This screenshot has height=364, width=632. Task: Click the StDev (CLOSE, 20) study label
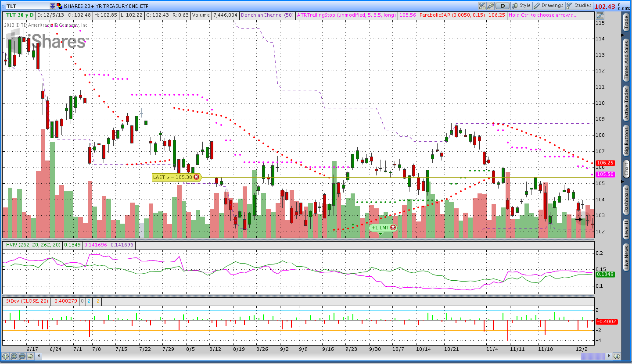(x=26, y=301)
